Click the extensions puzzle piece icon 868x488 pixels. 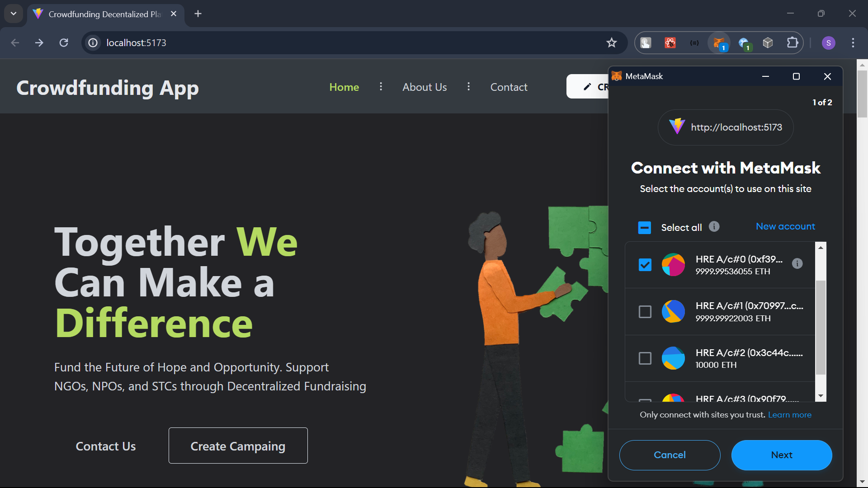pos(793,42)
